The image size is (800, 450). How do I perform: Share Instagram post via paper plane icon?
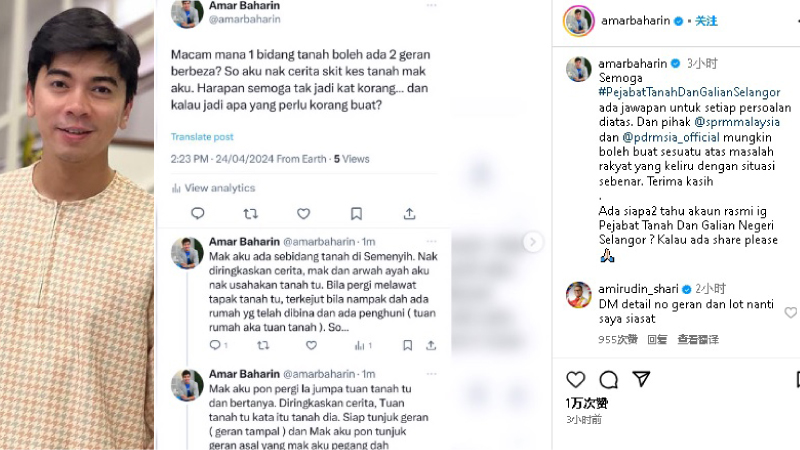click(641, 379)
